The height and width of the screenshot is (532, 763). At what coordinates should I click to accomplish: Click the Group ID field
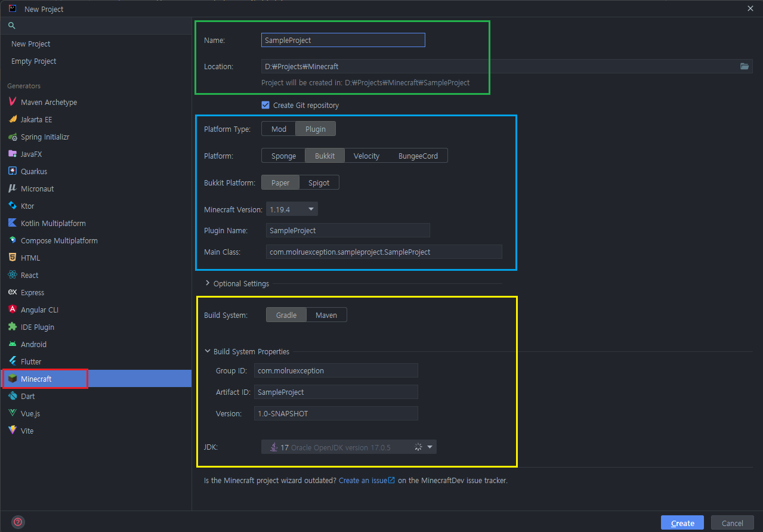336,370
